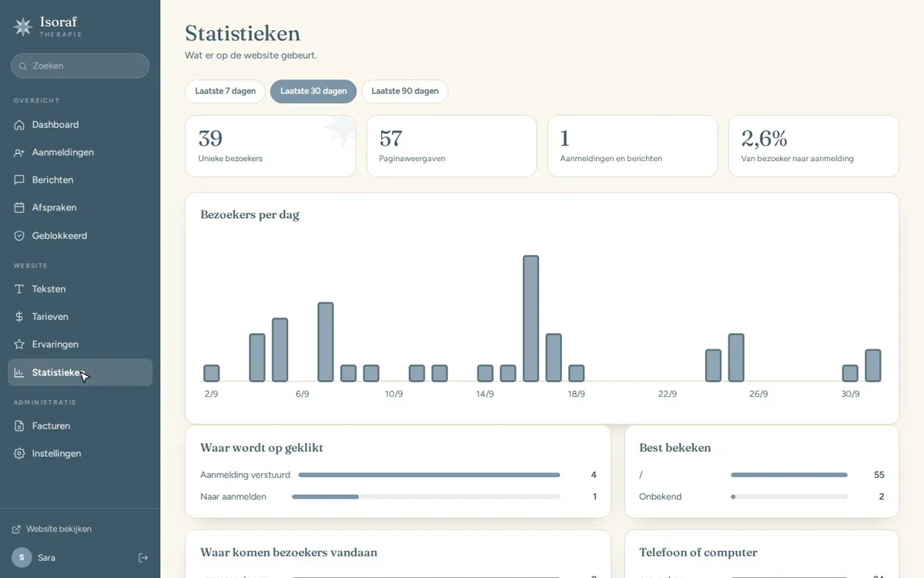This screenshot has width=924, height=578.
Task: Click the Naar aanmelden progress bar
Action: [x=426, y=497]
